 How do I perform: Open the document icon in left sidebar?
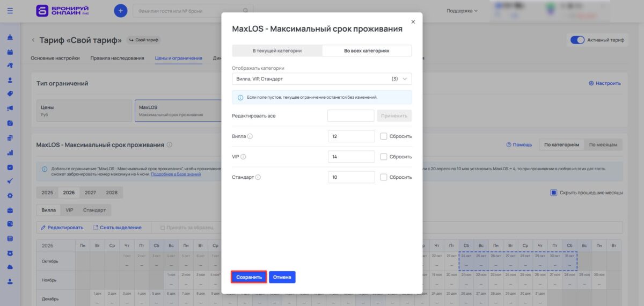point(10,123)
